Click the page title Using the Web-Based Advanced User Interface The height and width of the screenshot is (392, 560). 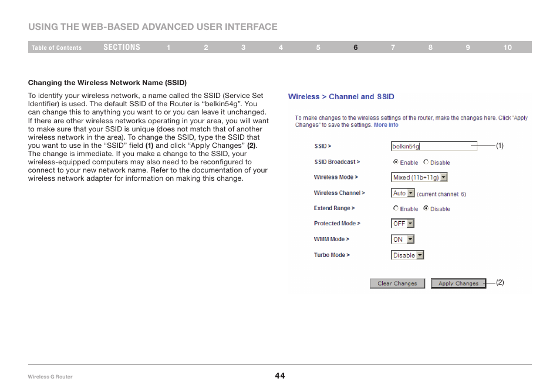point(153,27)
